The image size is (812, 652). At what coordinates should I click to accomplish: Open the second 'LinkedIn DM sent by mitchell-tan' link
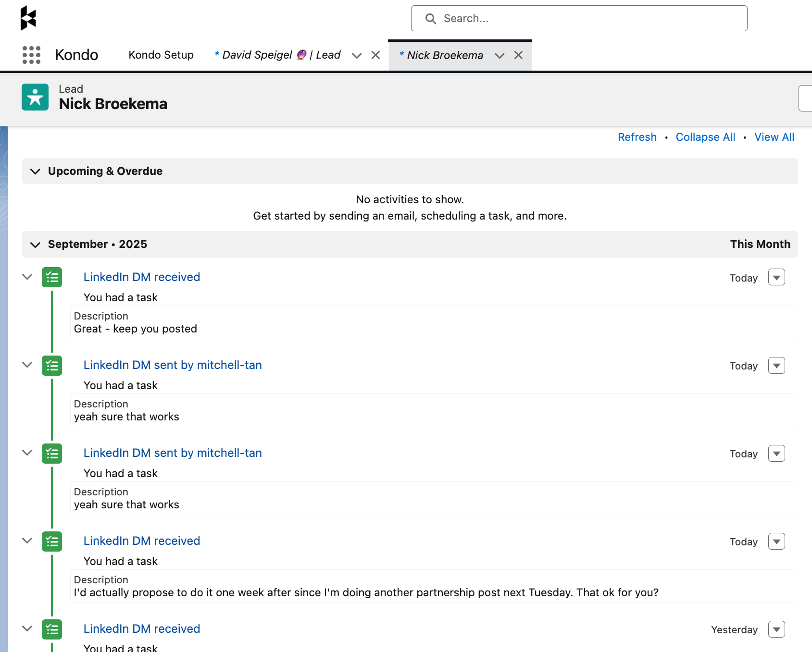173,453
